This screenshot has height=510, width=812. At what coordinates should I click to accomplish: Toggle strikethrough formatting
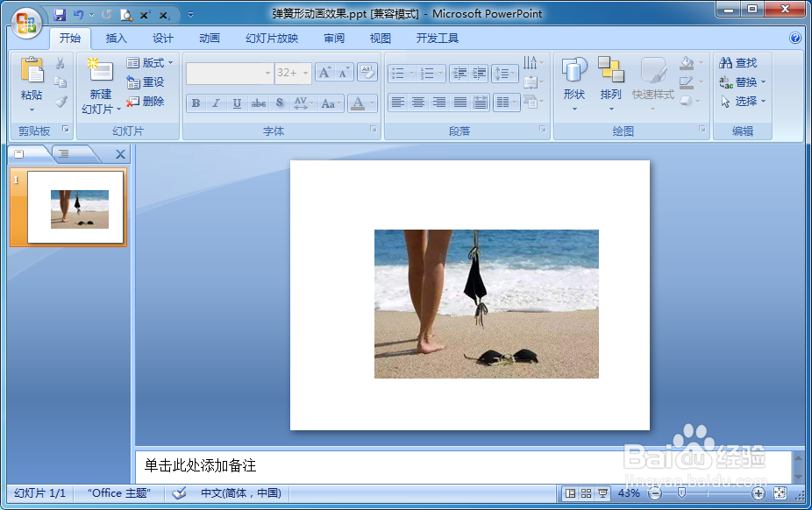pos(259,103)
